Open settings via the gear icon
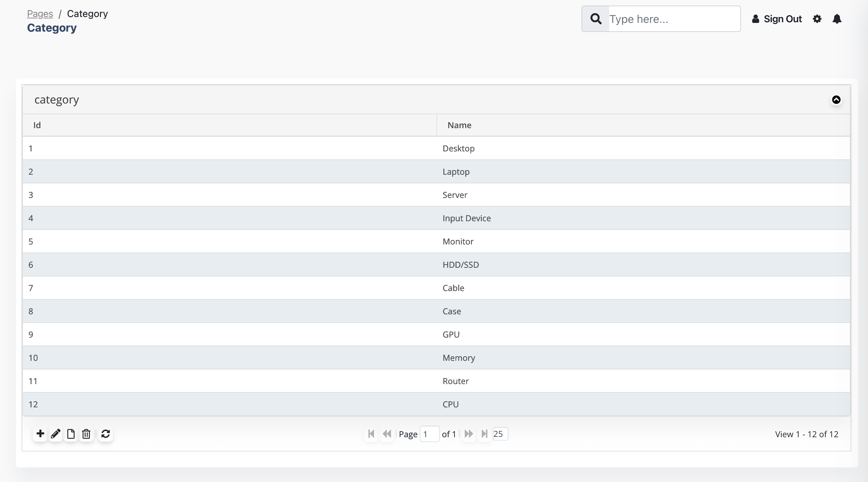Screen dimensions: 868x482 (x=817, y=19)
